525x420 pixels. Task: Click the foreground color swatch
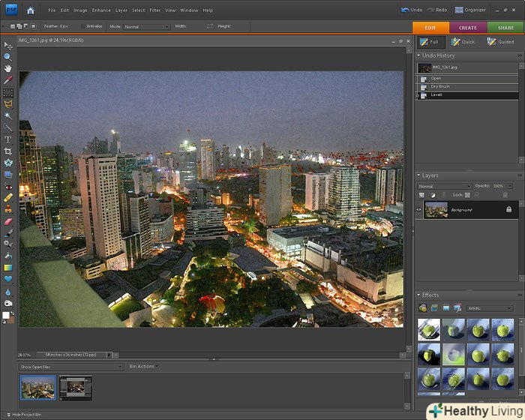point(6,316)
